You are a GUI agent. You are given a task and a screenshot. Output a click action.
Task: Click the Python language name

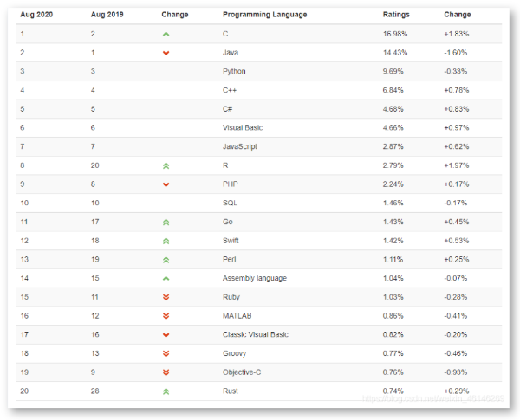click(x=234, y=71)
